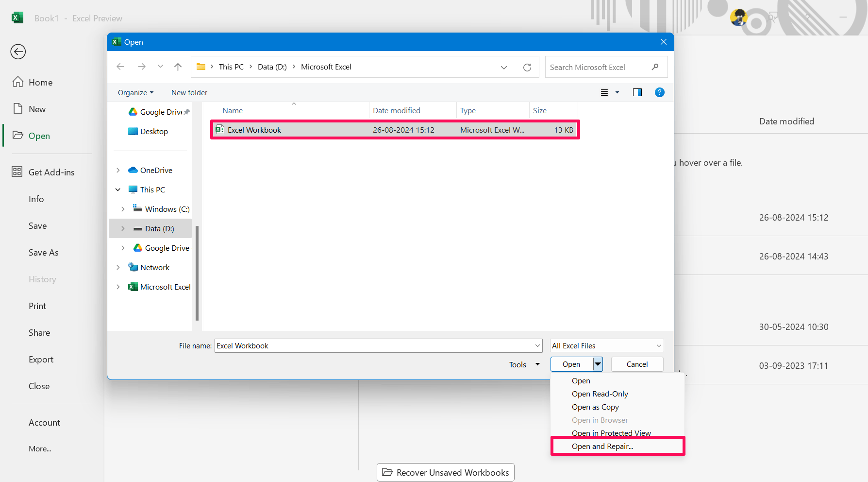This screenshot has width=868, height=482.
Task: Click This PC in the address breadcrumb
Action: [231, 67]
